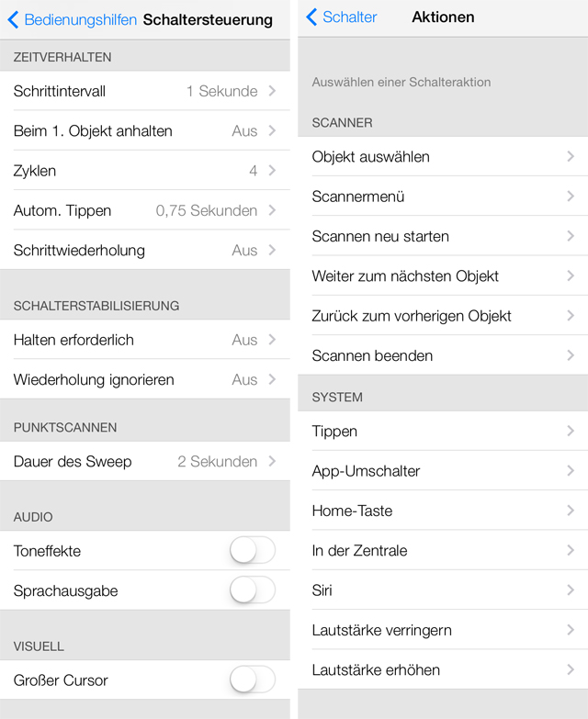Tap the back chevron beside Bedienungshilfen
The height and width of the screenshot is (719, 588).
click(x=13, y=19)
